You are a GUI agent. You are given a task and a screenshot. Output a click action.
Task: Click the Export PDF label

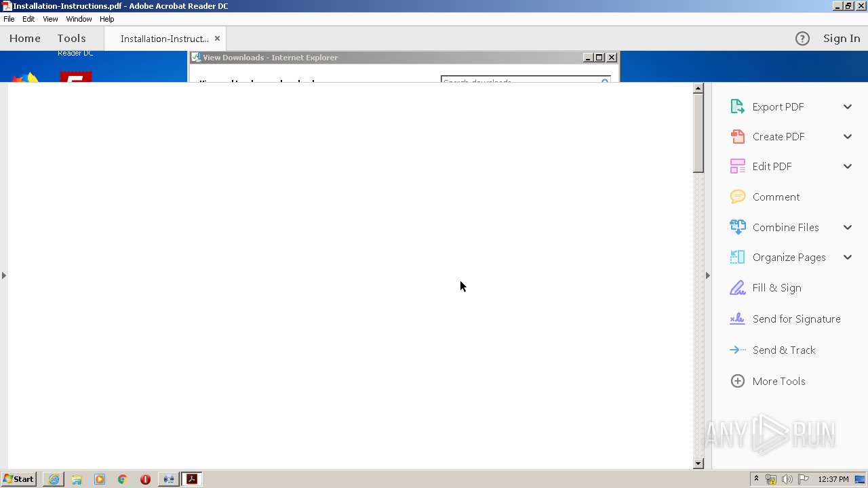point(778,106)
